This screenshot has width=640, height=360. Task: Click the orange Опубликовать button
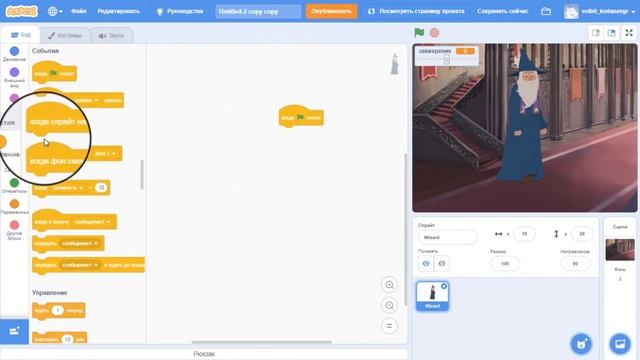point(331,11)
